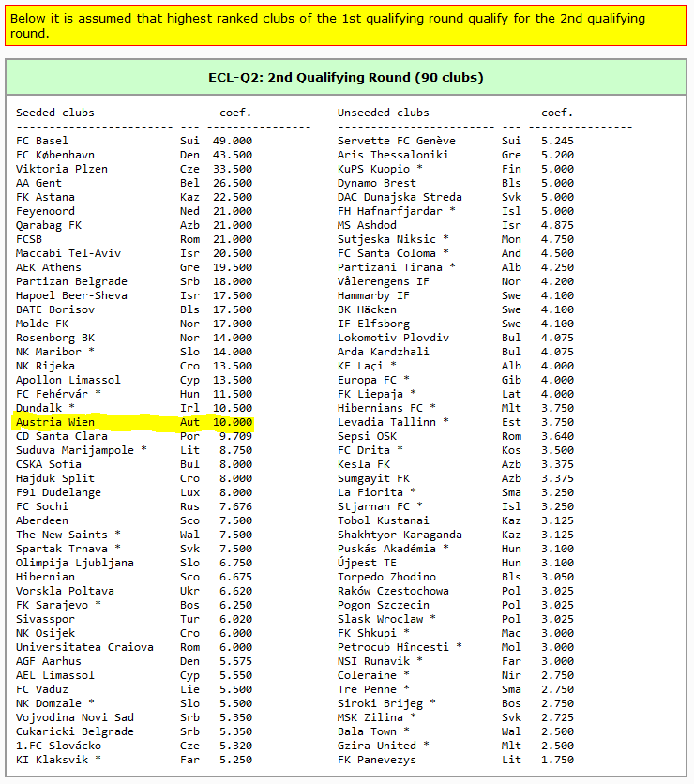This screenshot has height=784, width=694.
Task: Click the highlighted 'Austria Wien' club name
Action: [x=55, y=423]
